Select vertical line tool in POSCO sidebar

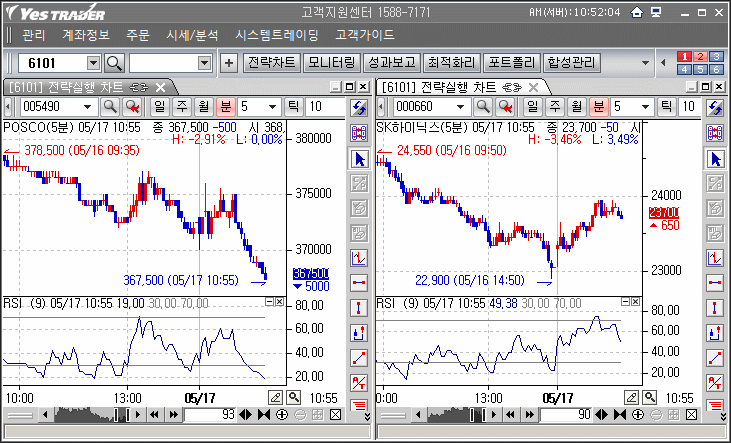click(x=359, y=308)
